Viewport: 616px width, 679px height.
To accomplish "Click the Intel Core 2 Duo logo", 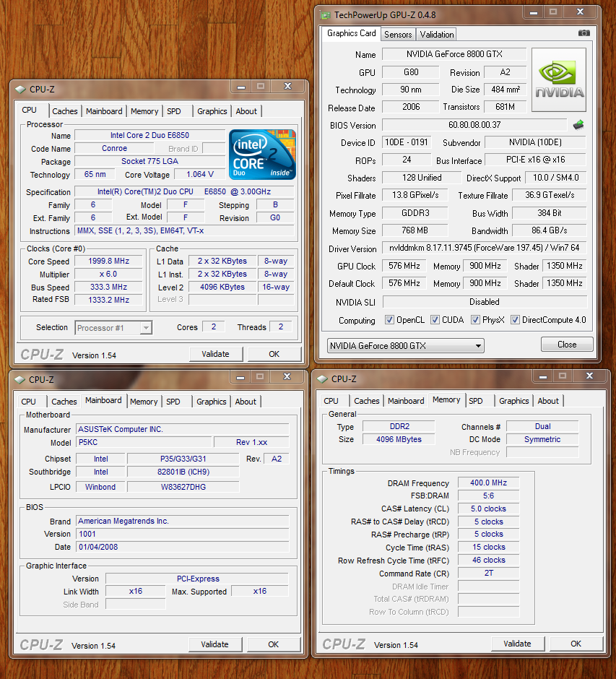I will (x=262, y=154).
